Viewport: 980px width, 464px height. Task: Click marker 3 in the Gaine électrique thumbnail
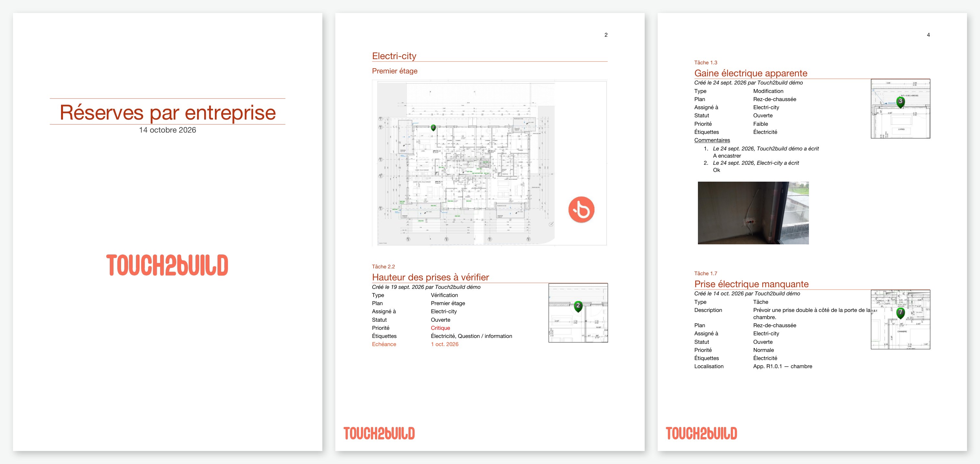pos(900,102)
